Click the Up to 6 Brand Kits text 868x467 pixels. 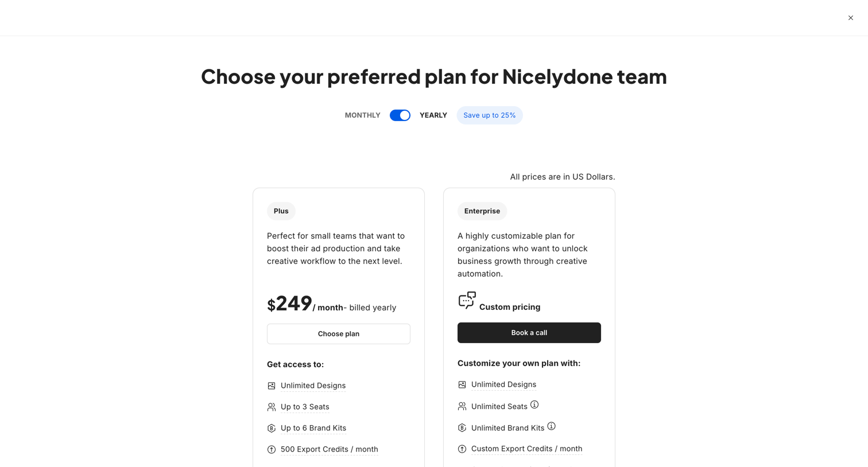click(x=313, y=428)
